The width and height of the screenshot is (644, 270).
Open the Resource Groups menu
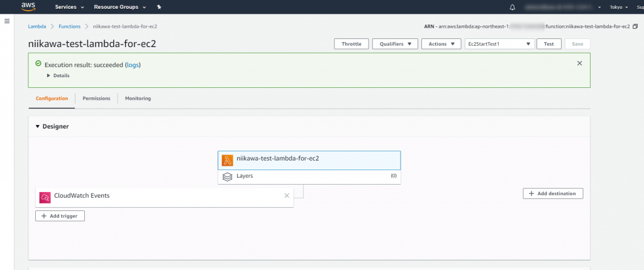(120, 7)
